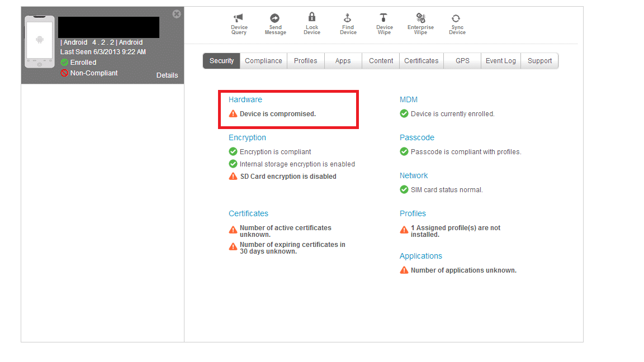Screen dimensions: 644x362
Task: Click warning icon beside Device is compromised
Action: coord(233,114)
